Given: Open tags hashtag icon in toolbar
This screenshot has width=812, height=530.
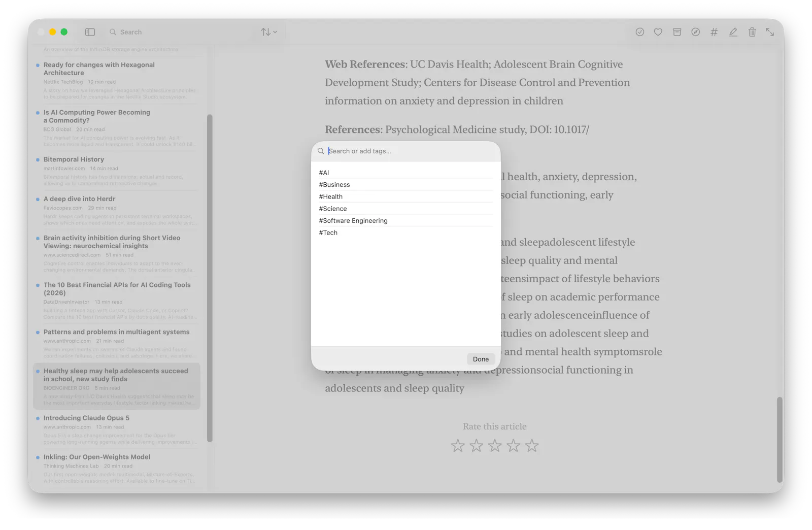Looking at the screenshot, I should click(x=714, y=32).
